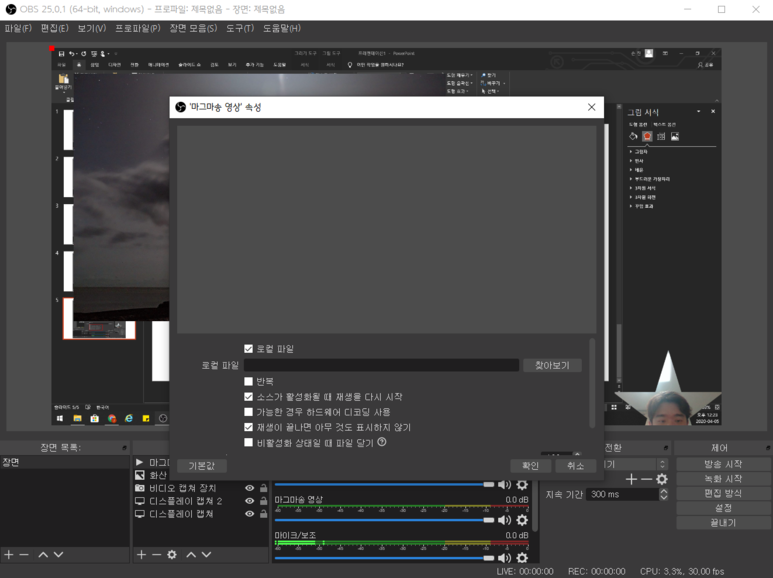Image resolution: width=773 pixels, height=578 pixels.
Task: Toggle 소스가 활성화될 때 재생을 다시 시작
Action: click(x=248, y=397)
